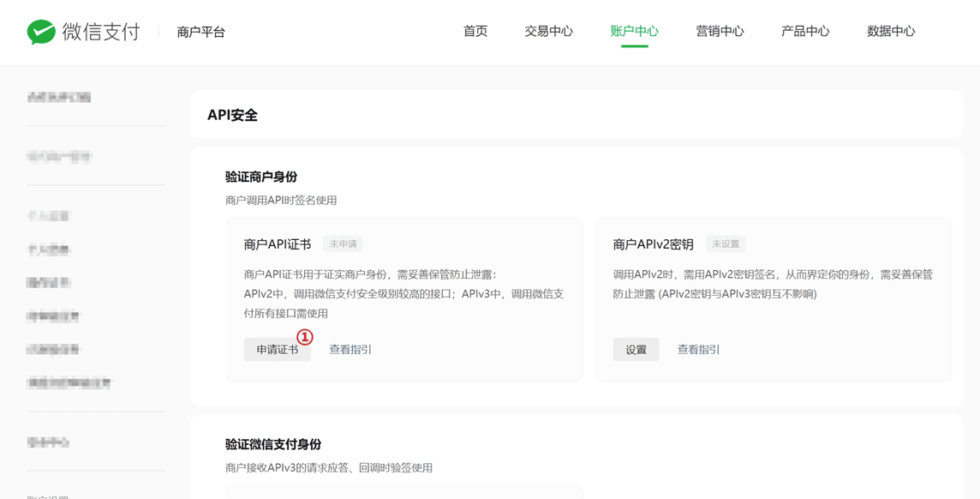Click the 商户API证书 card title

point(278,244)
